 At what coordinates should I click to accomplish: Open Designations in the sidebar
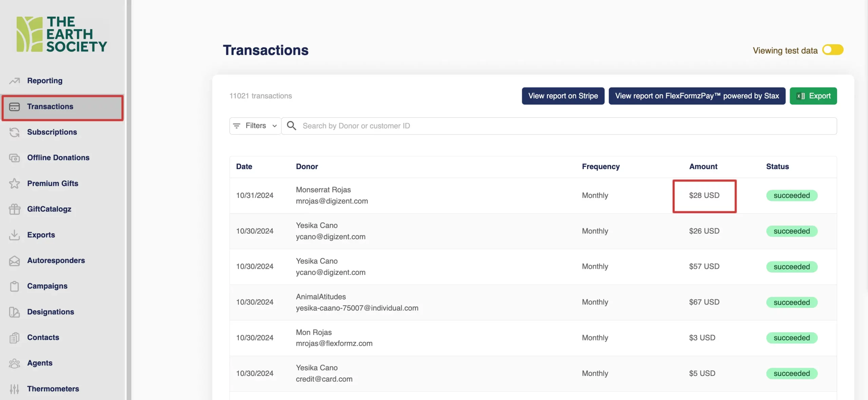tap(51, 312)
